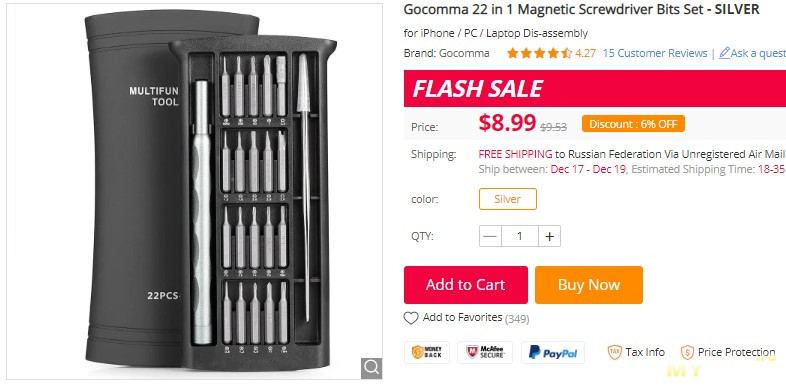
Task: Click the heart Add to Favorites icon
Action: (411, 318)
